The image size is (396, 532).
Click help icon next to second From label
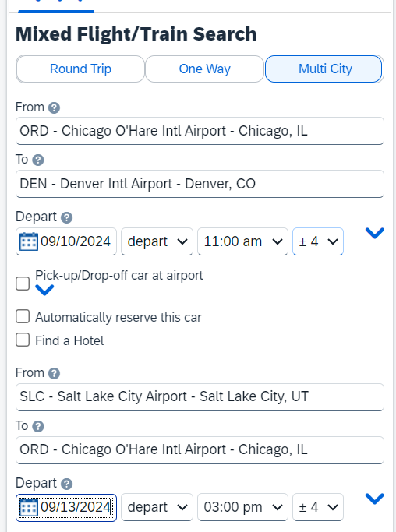[54, 374]
